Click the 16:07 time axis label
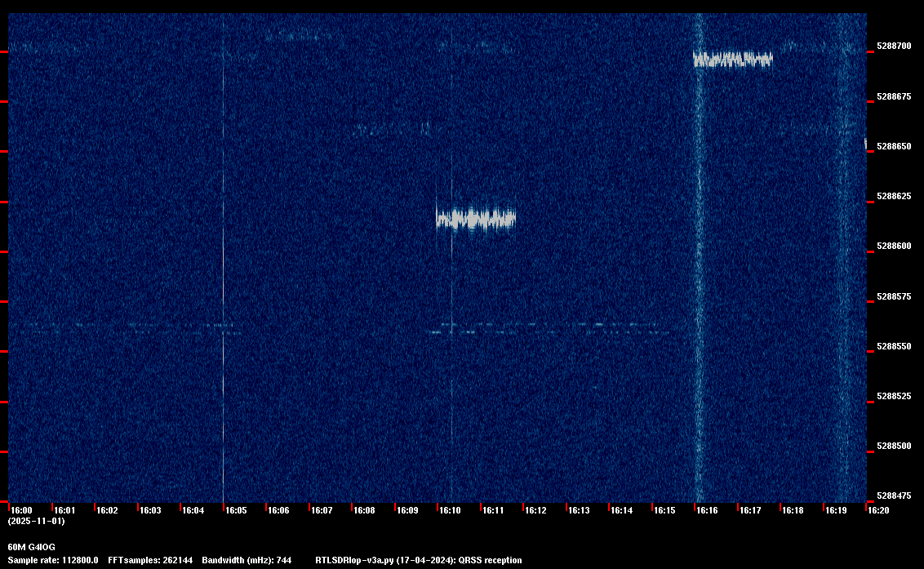 (322, 510)
